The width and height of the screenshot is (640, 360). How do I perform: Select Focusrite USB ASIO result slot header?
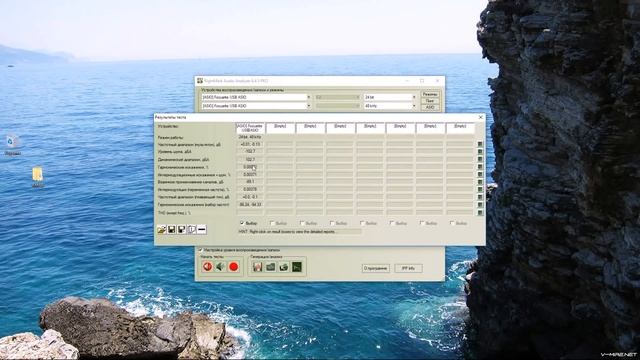point(250,128)
